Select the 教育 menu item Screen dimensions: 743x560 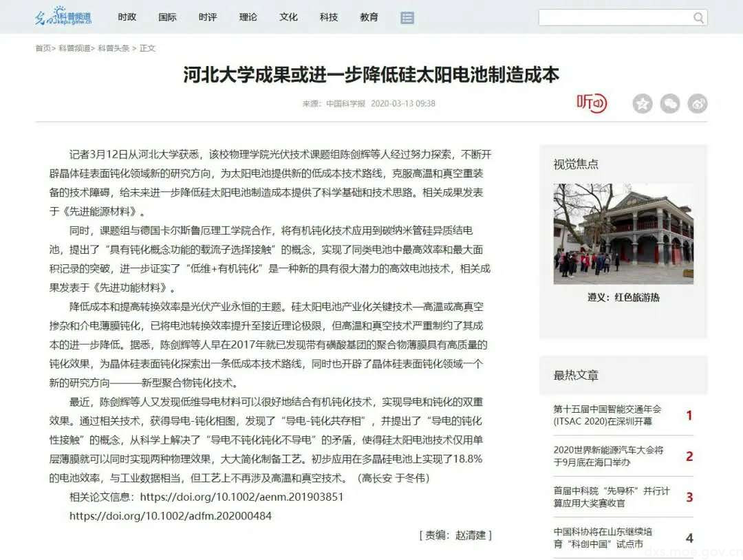tap(369, 17)
